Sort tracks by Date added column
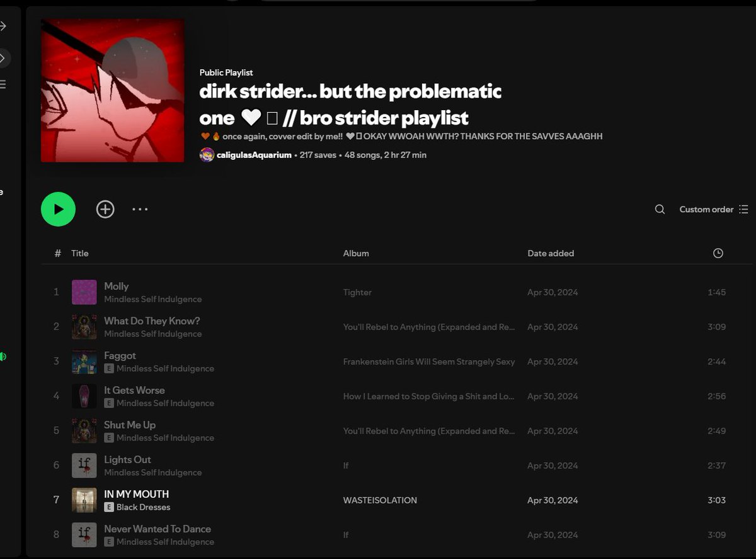Screen dimensions: 756x559 click(551, 252)
